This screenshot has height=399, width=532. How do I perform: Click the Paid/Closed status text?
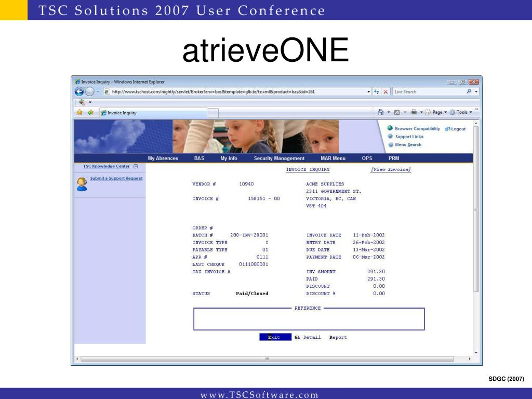click(x=252, y=294)
